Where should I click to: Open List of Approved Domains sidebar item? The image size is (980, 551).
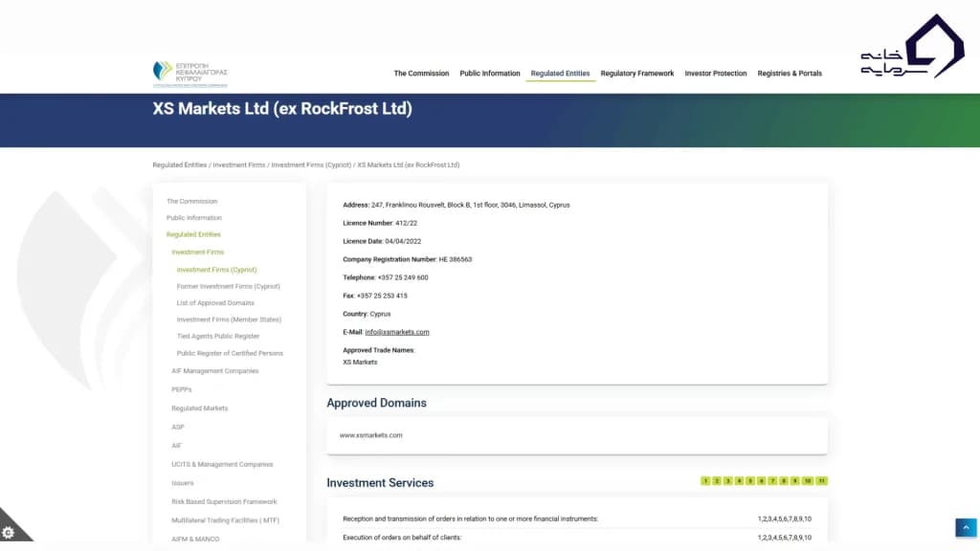click(215, 303)
